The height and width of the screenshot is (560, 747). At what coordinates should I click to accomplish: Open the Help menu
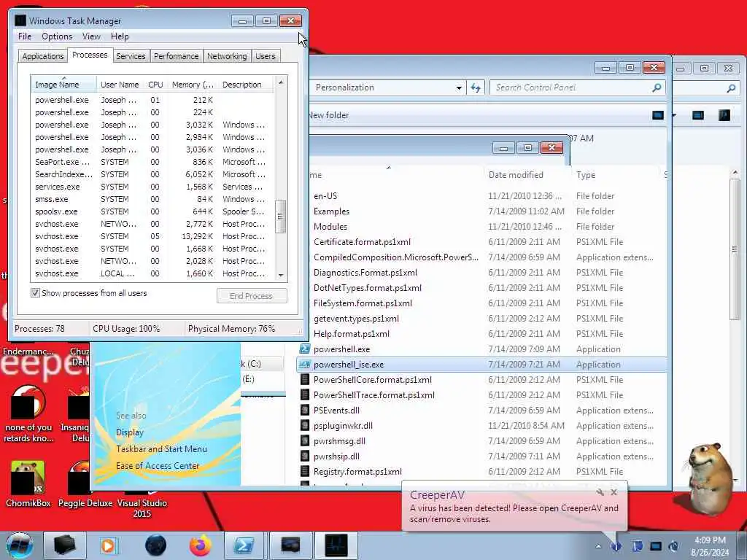point(120,36)
